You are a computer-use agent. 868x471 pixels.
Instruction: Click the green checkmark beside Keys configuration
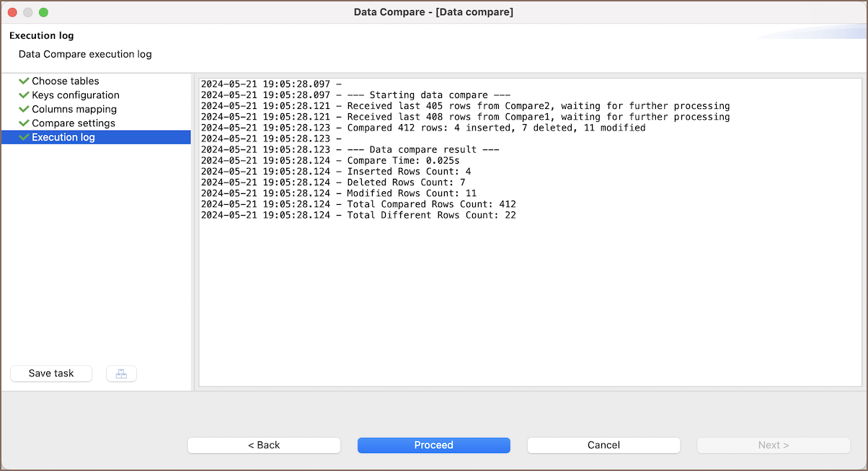(x=24, y=95)
